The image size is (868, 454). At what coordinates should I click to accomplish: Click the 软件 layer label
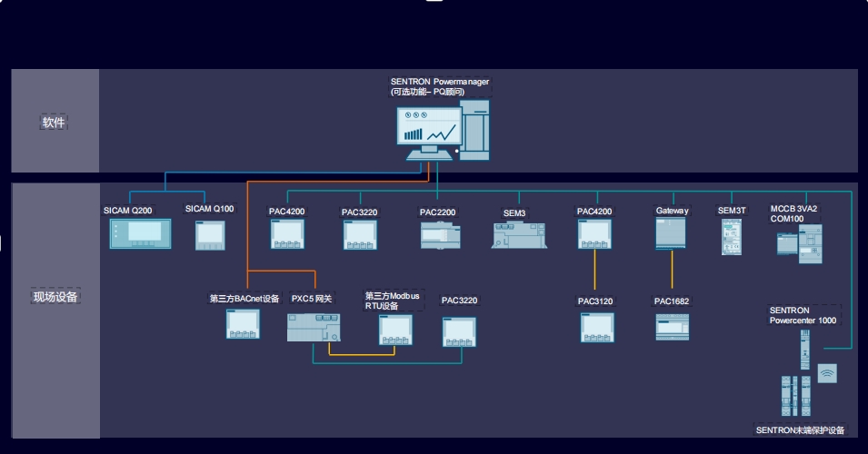tap(54, 123)
